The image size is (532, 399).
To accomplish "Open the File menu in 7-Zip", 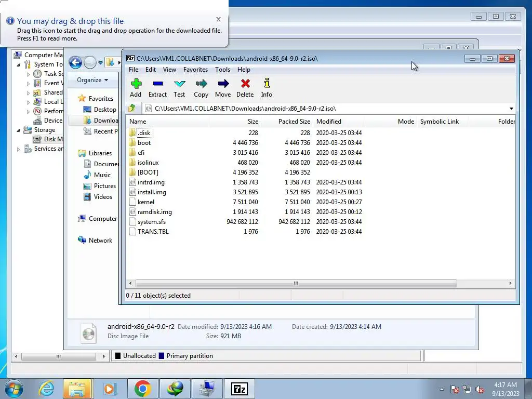I will pyautogui.click(x=134, y=70).
